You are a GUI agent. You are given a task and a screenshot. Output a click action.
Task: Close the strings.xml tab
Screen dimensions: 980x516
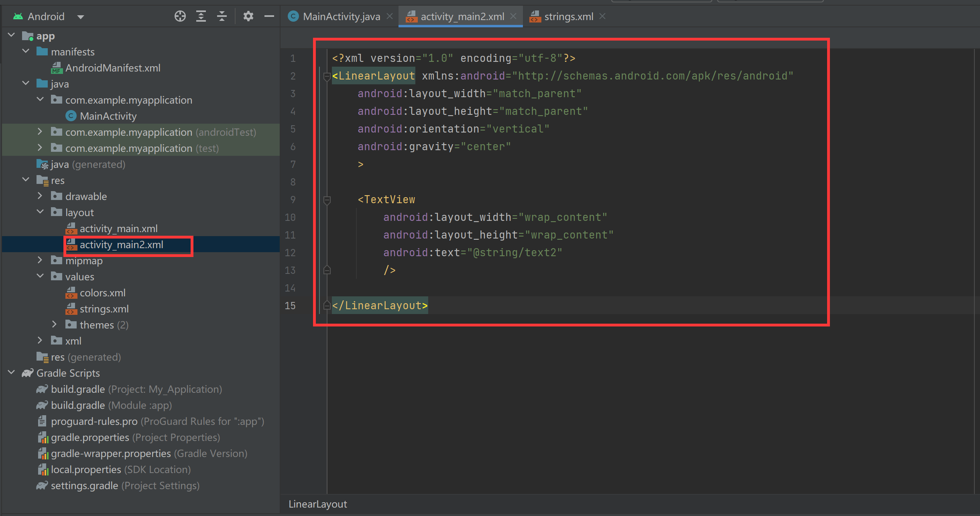click(602, 16)
